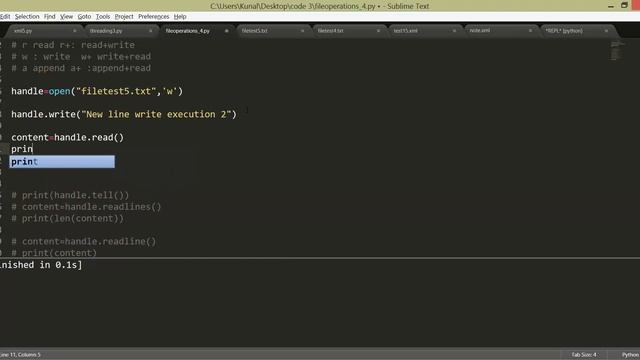The height and width of the screenshot is (360, 640).
Task: Click the '# r read r+: read+write' comment
Action: [73, 45]
